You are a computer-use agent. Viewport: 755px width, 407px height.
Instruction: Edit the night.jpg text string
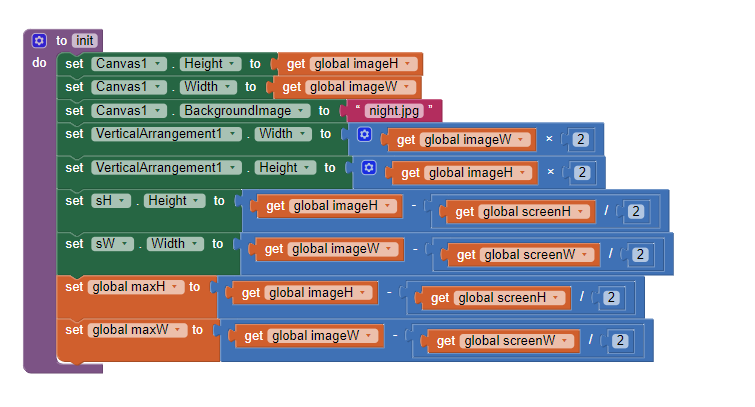(394, 111)
